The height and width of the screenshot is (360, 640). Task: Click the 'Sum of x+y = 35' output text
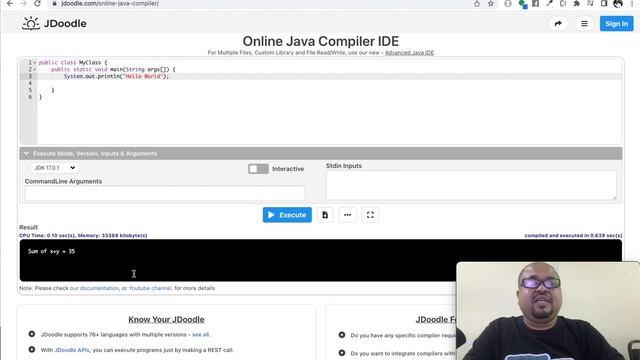click(51, 251)
